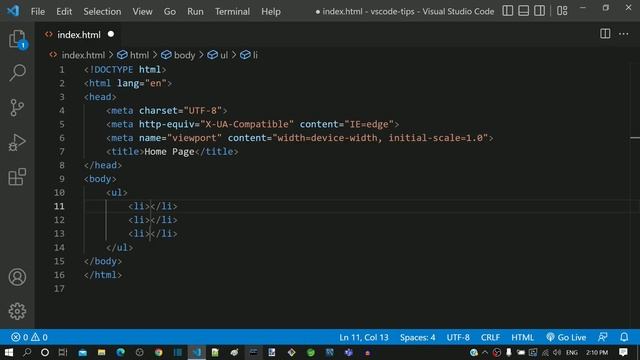Viewport: 640px width, 360px height.
Task: Click line number 17 in the gutter
Action: click(59, 289)
